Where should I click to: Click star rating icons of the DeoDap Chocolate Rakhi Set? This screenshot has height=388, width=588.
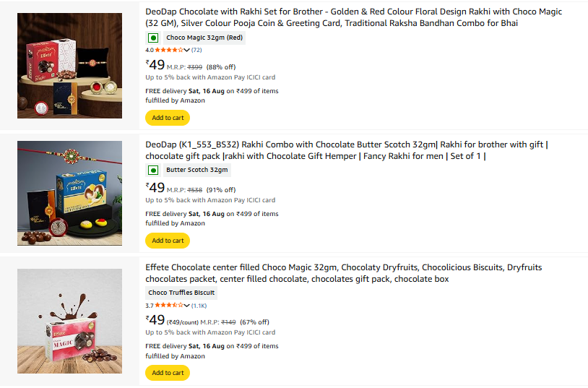(x=169, y=50)
